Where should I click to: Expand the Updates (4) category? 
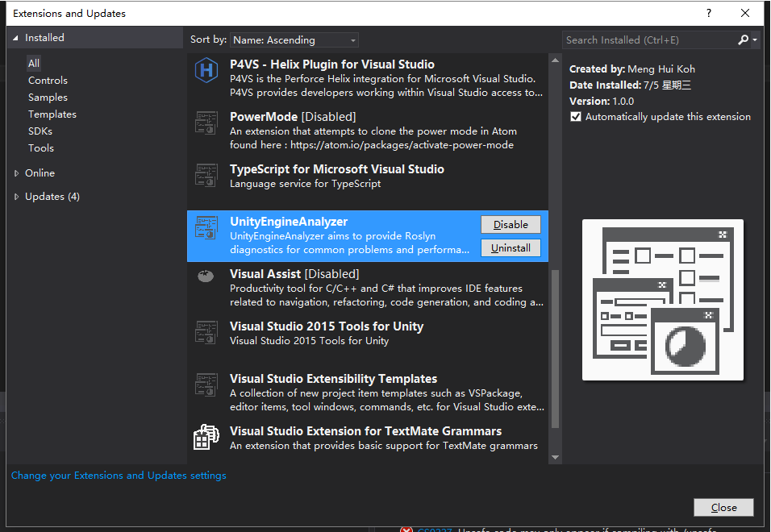pos(16,197)
